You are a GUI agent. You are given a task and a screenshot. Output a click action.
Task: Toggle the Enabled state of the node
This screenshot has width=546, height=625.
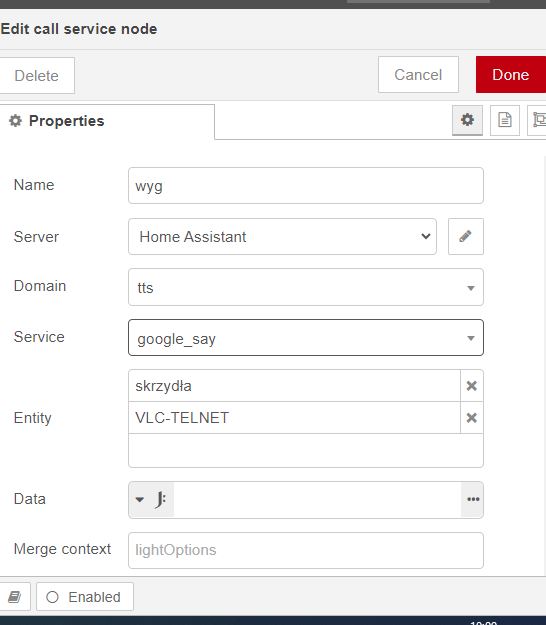84,597
